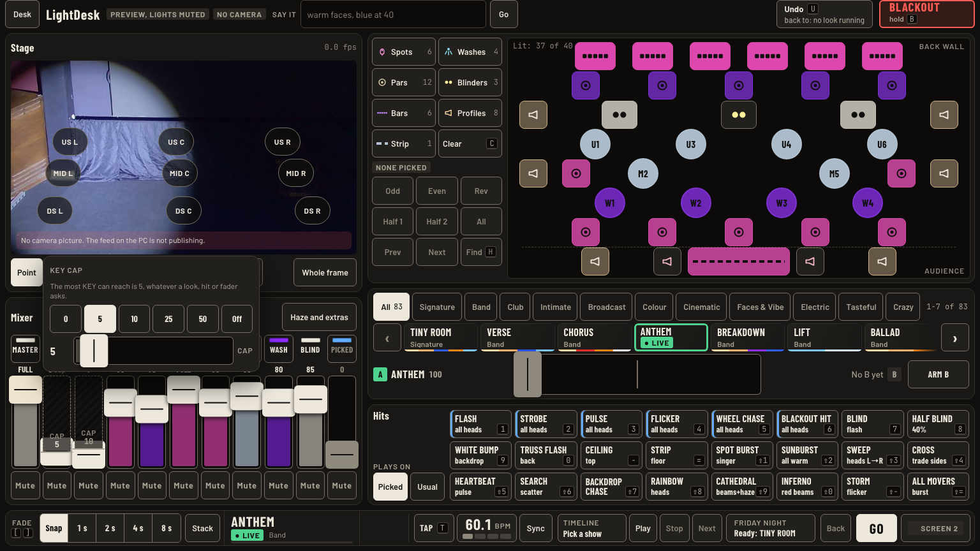Image resolution: width=980 pixels, height=551 pixels.
Task: Pick the long floor strip fixture near audience
Action: pos(739,261)
